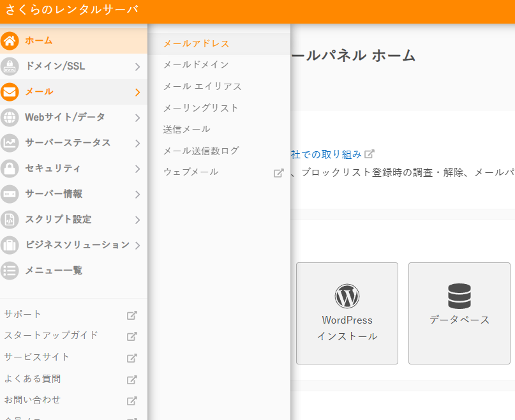Select メールアドレス in the submenu
515x420 pixels.
[x=196, y=43]
